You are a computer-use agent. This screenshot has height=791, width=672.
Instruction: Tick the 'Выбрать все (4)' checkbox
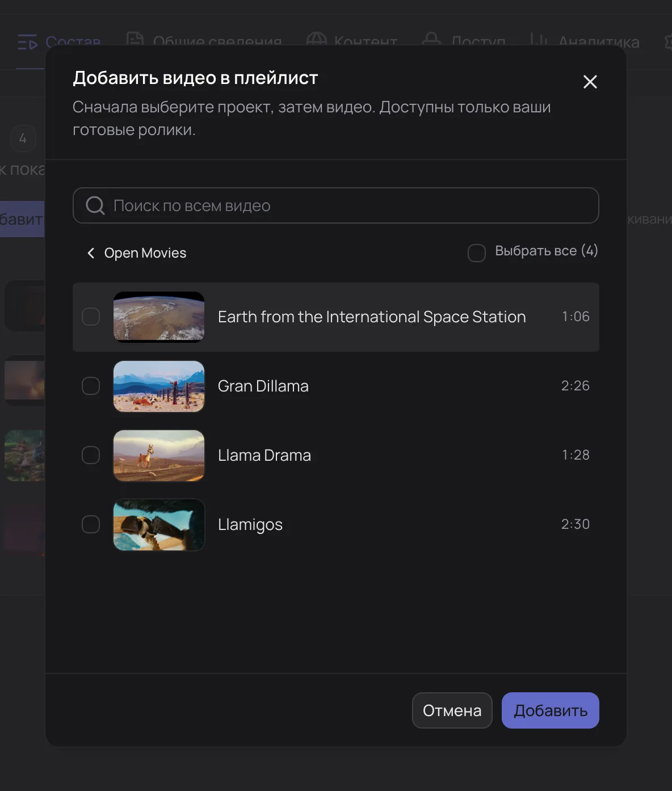click(477, 253)
